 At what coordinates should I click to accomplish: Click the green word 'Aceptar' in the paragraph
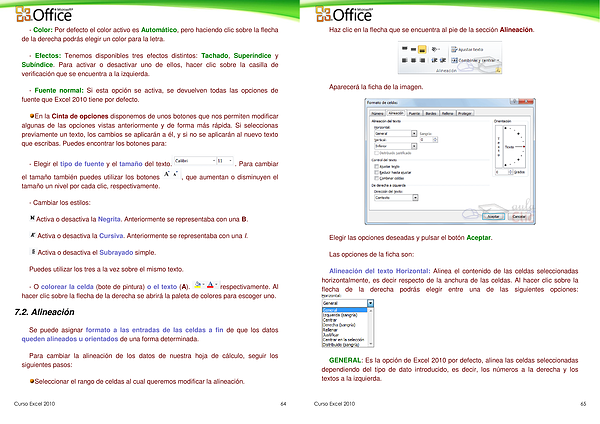[x=478, y=238]
